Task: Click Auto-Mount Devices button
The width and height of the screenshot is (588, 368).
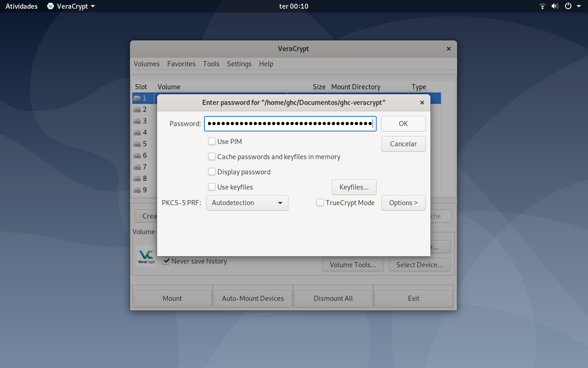Action: click(253, 299)
